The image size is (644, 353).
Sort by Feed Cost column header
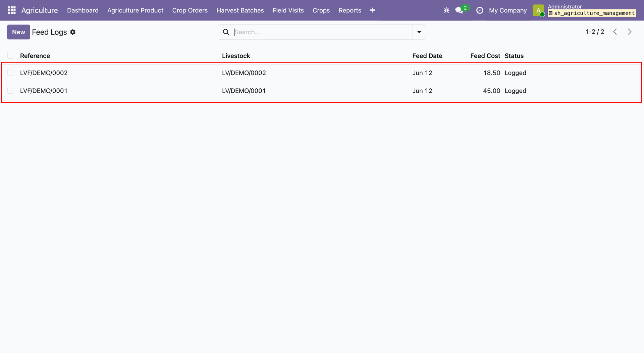[x=485, y=56]
